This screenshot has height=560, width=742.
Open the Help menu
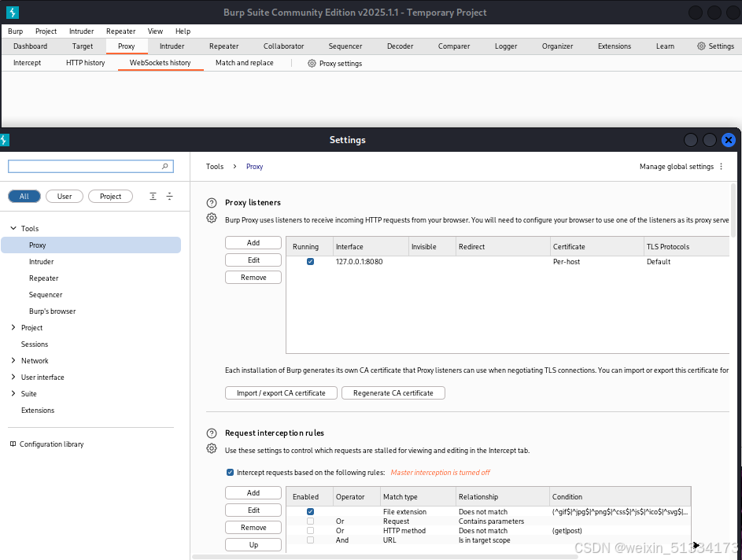(x=183, y=31)
